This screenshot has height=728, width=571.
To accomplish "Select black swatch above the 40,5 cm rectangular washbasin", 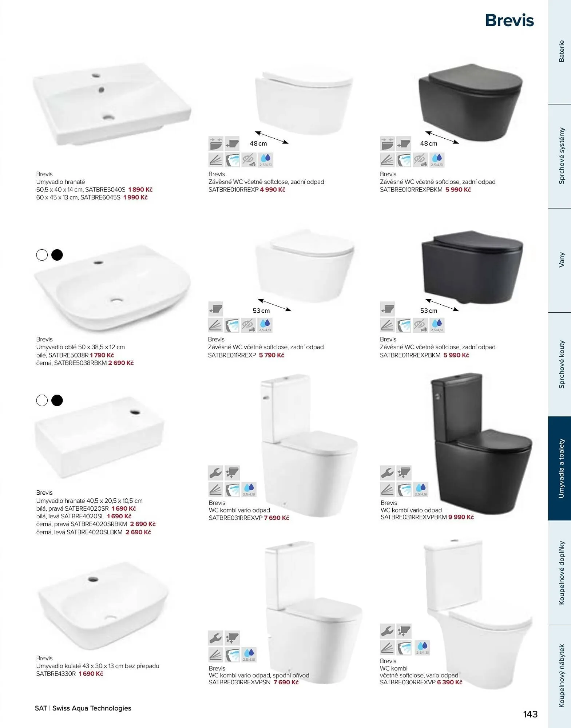I will (x=57, y=400).
